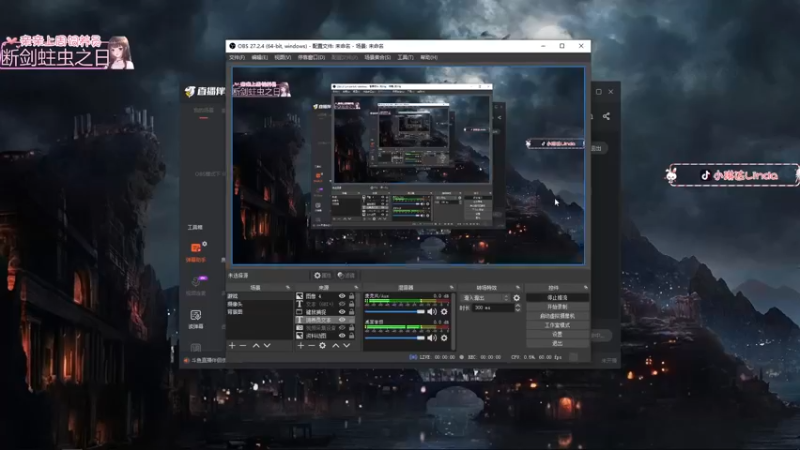Open the 视图(V) menu
This screenshot has height=450, width=800.
click(283, 58)
